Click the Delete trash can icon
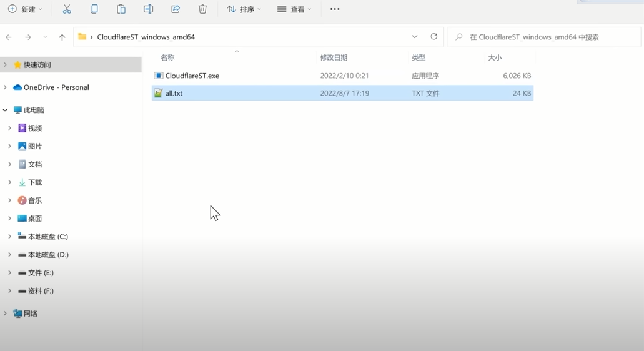Image resolution: width=644 pixels, height=351 pixels. (x=202, y=9)
